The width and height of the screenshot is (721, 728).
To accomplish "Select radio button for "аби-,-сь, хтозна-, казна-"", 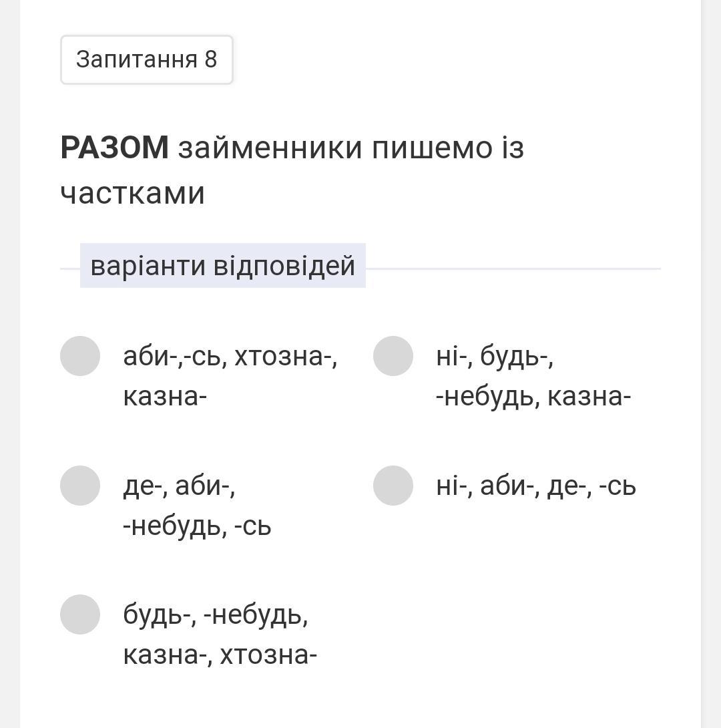I will tap(80, 356).
